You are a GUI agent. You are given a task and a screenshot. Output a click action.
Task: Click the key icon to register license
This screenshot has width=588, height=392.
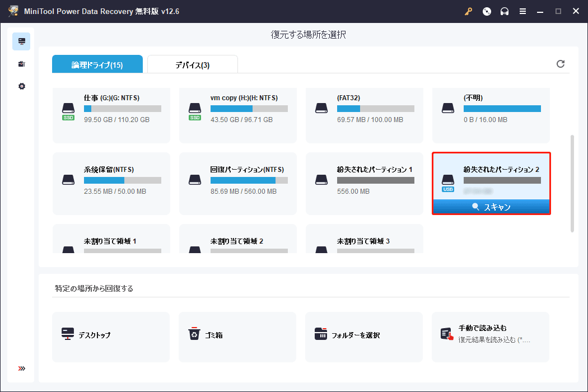point(469,11)
